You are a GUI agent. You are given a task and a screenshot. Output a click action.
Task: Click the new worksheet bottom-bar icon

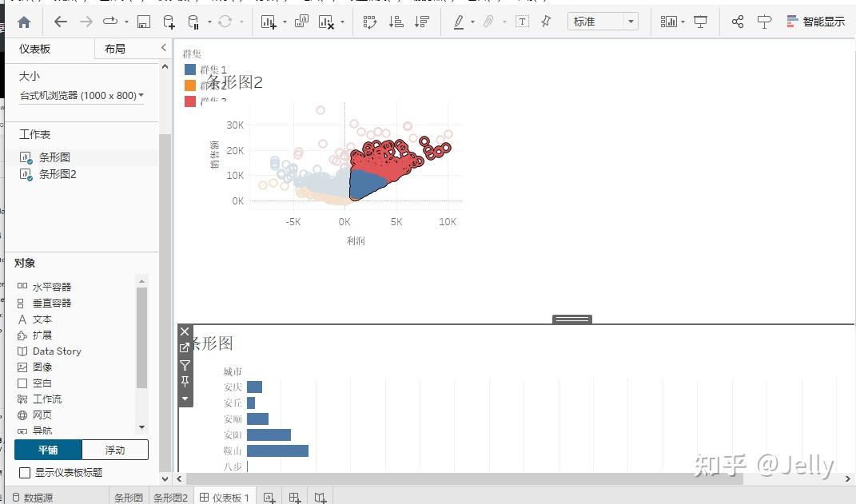[x=269, y=497]
